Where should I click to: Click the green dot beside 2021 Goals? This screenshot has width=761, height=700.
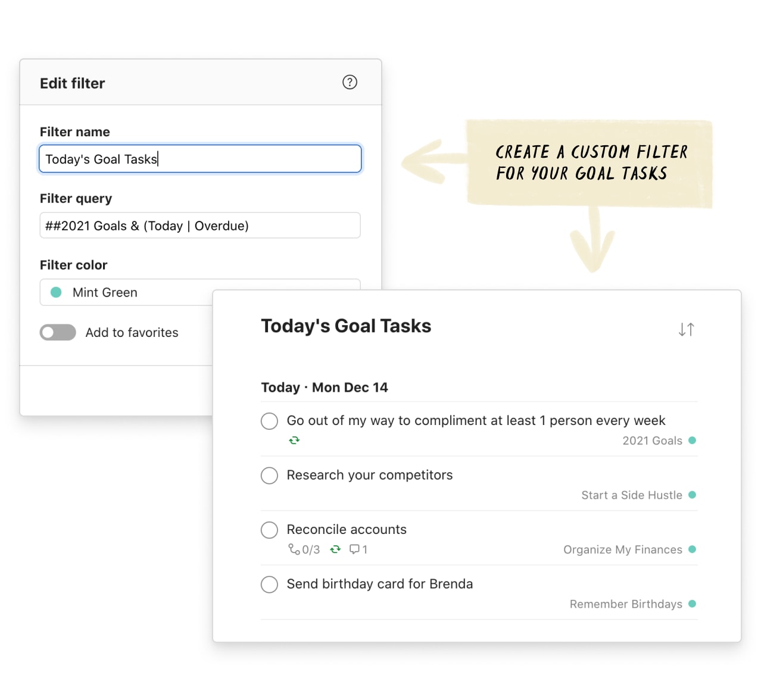[x=693, y=440]
